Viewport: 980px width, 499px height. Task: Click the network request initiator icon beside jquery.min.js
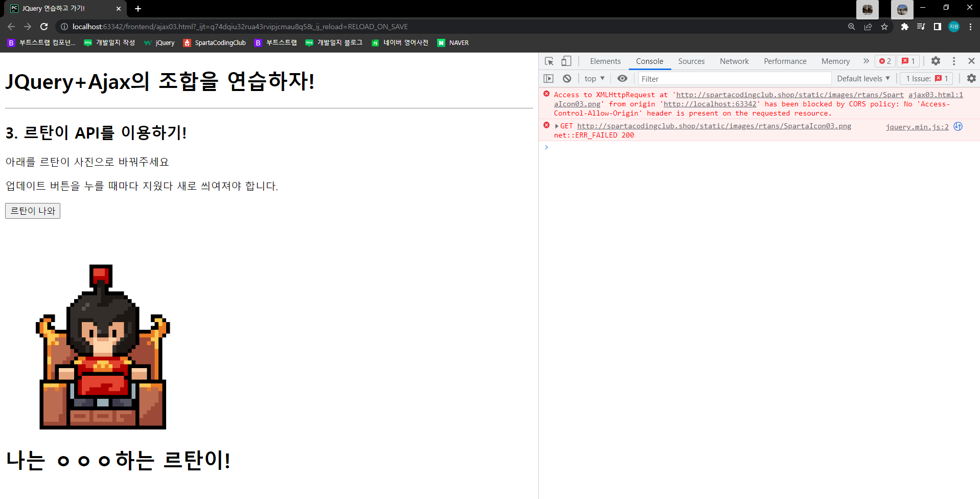coord(958,126)
